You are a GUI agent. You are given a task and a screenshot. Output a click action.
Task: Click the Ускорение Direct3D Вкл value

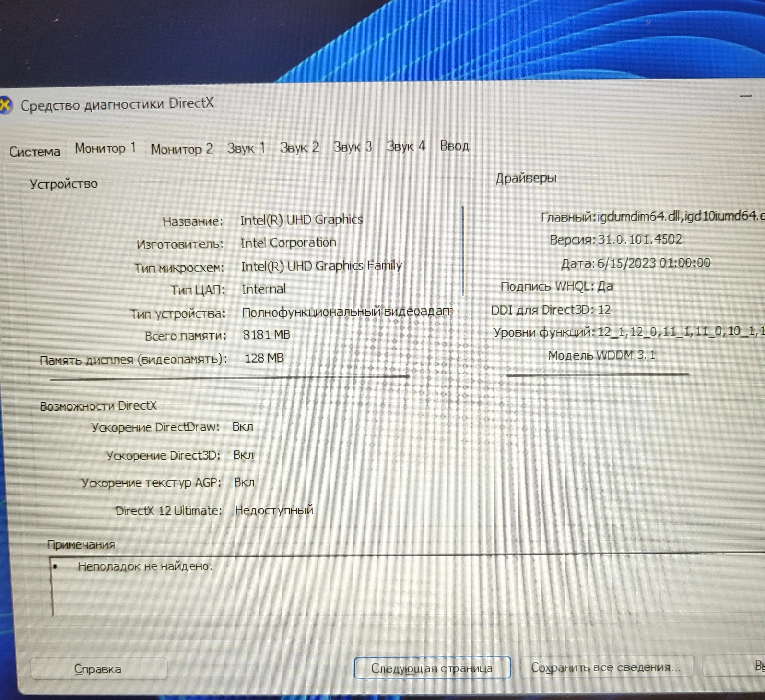(x=244, y=455)
